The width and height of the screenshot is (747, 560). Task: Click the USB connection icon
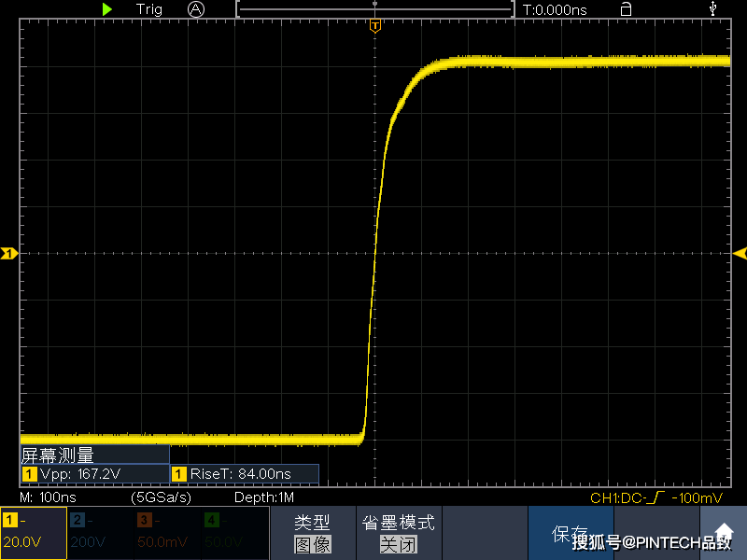[x=712, y=8]
